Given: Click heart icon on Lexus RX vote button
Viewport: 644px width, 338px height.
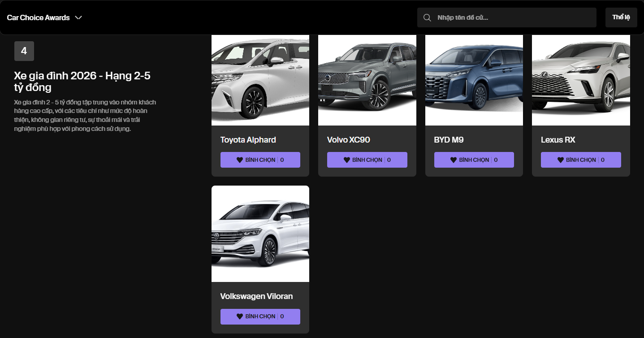Looking at the screenshot, I should [x=560, y=160].
